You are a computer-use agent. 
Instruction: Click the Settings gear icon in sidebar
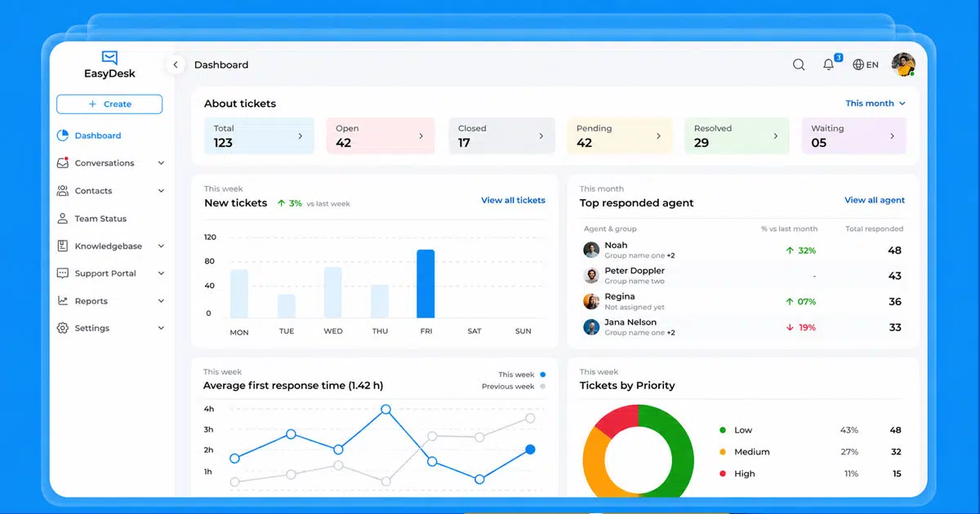pos(63,328)
